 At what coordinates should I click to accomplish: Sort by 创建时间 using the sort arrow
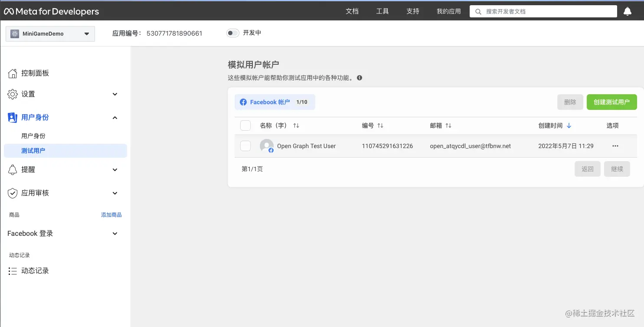pos(569,125)
